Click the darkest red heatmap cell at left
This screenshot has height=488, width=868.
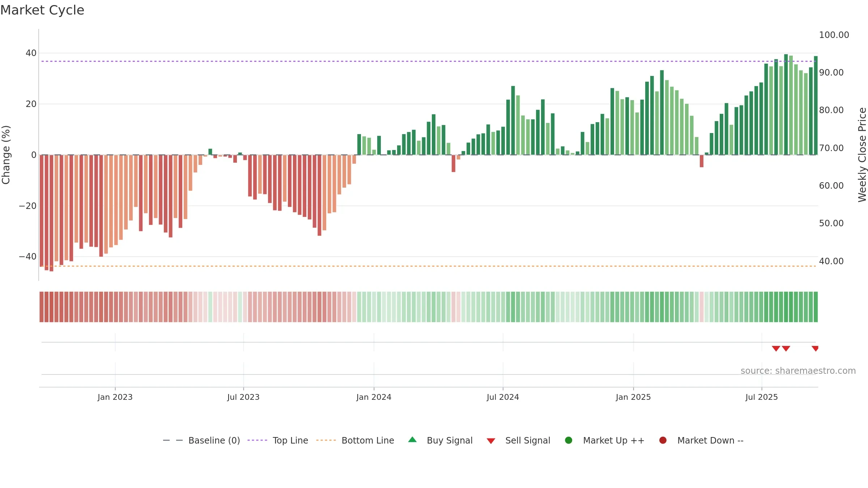coord(51,307)
